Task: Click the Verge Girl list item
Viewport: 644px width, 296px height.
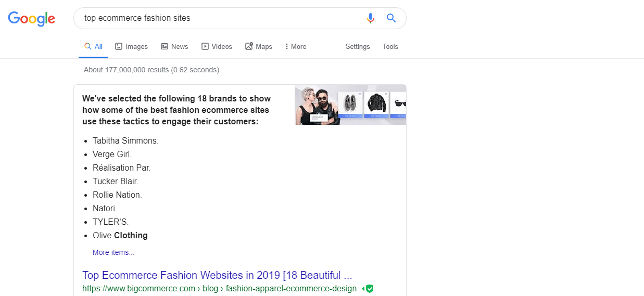Action: pos(112,154)
